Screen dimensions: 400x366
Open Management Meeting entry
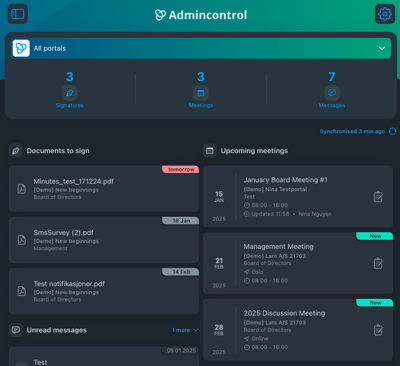click(298, 263)
